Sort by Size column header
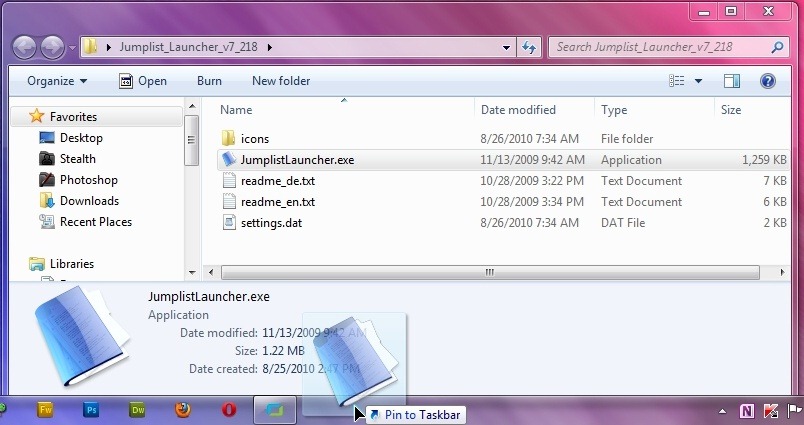Image resolution: width=804 pixels, height=425 pixels. pos(731,110)
